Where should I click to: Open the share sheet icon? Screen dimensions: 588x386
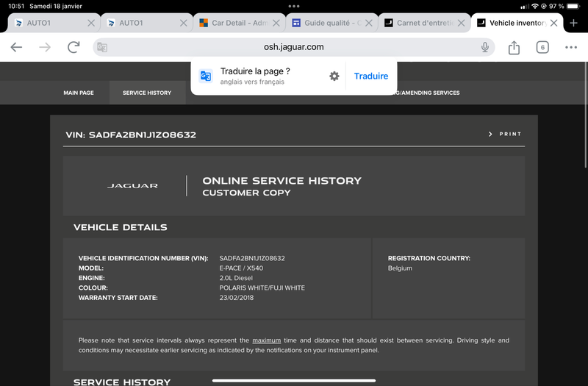(514, 47)
